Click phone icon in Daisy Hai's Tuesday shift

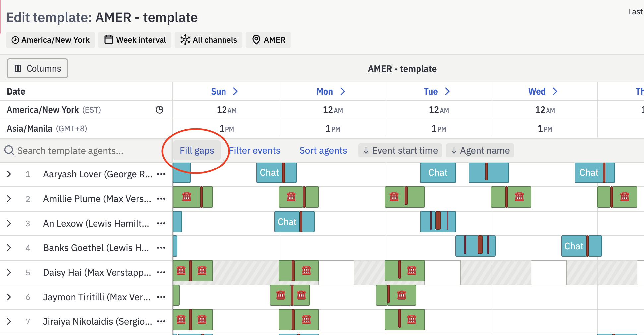click(x=412, y=271)
